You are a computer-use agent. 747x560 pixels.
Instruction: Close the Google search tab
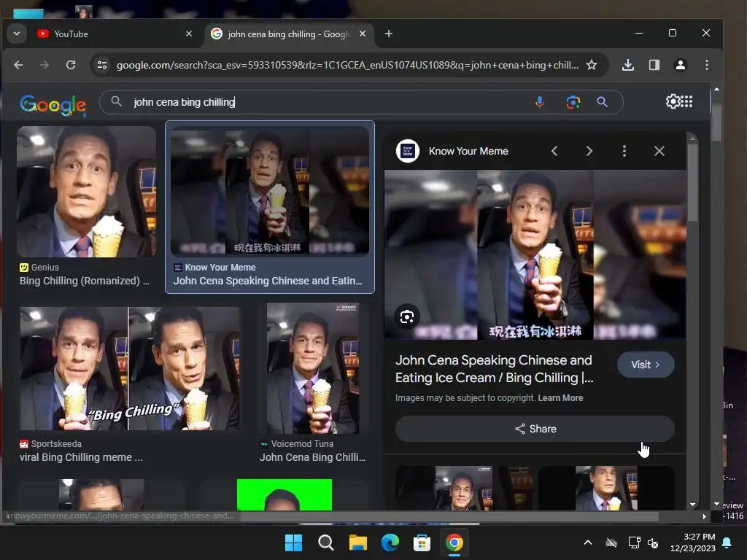click(363, 34)
